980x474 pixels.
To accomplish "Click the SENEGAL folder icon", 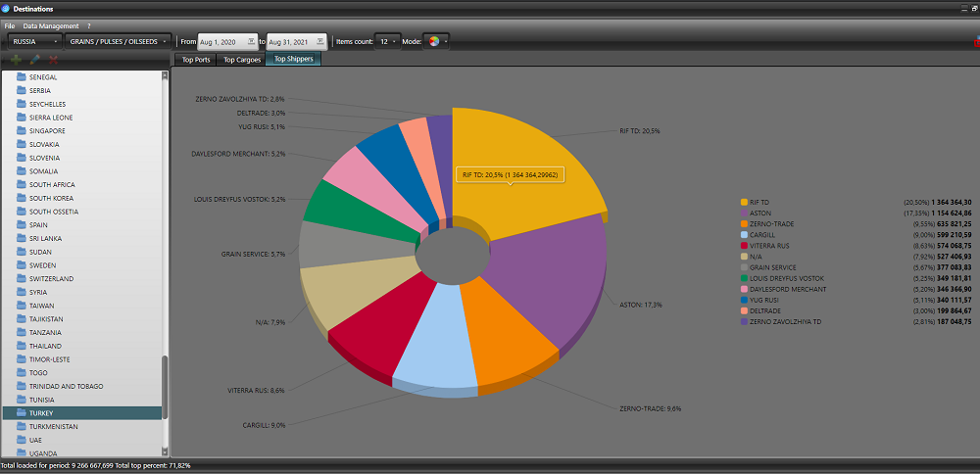I will click(22, 76).
